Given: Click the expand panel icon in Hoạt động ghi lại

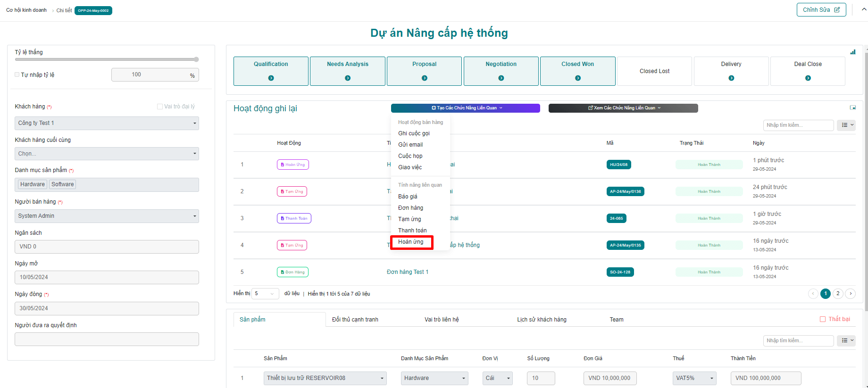Looking at the screenshot, I should [852, 108].
